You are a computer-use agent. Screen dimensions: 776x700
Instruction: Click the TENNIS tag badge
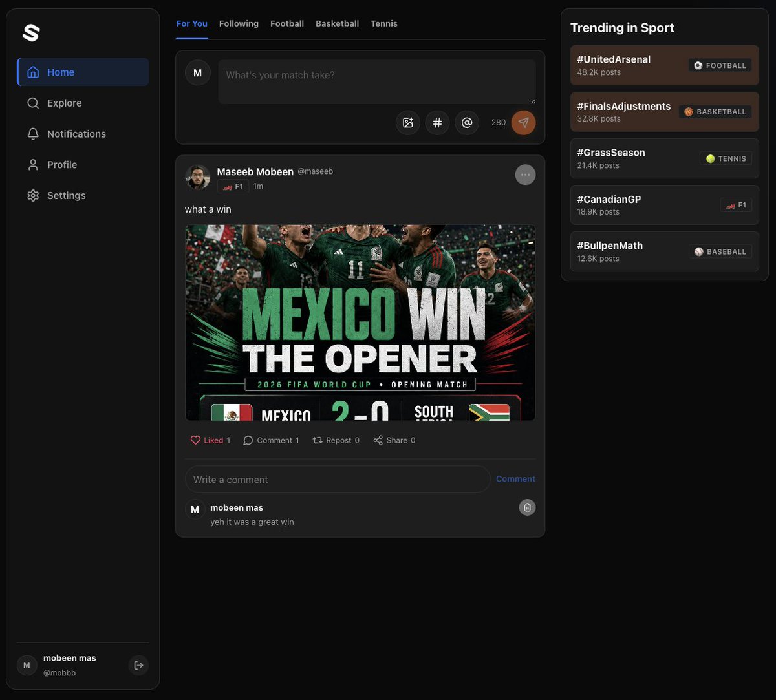[726, 158]
